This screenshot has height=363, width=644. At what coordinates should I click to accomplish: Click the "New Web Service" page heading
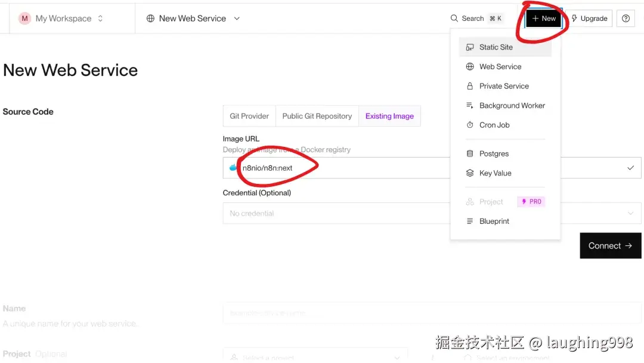click(x=70, y=70)
